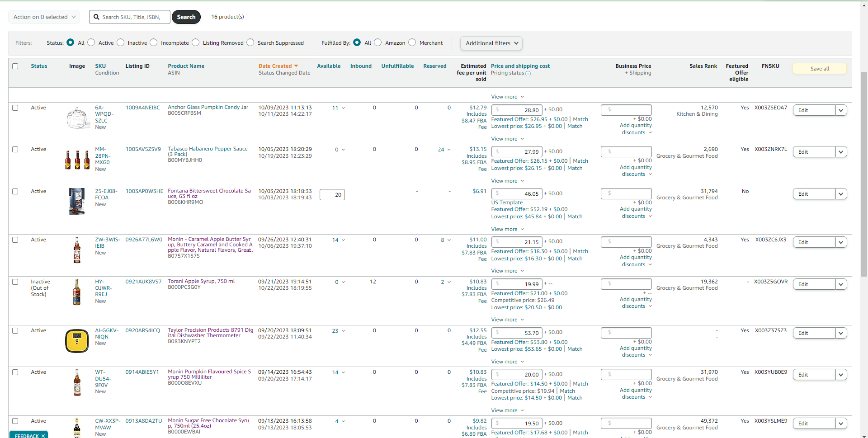Check the Anchor Glass Pumpkin Candy Jar row

[x=15, y=108]
